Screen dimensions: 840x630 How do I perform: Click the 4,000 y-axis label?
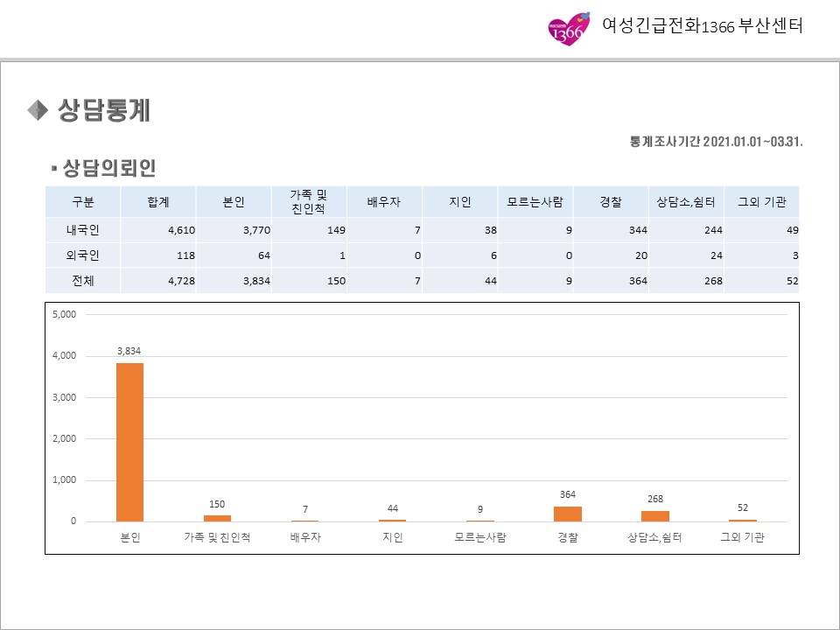64,356
